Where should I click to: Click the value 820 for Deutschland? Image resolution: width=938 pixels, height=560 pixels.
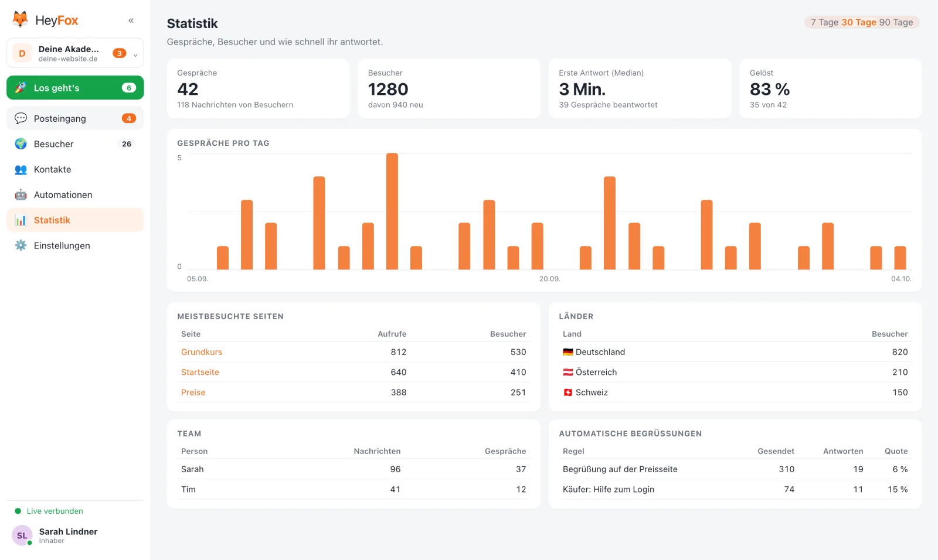[900, 352]
